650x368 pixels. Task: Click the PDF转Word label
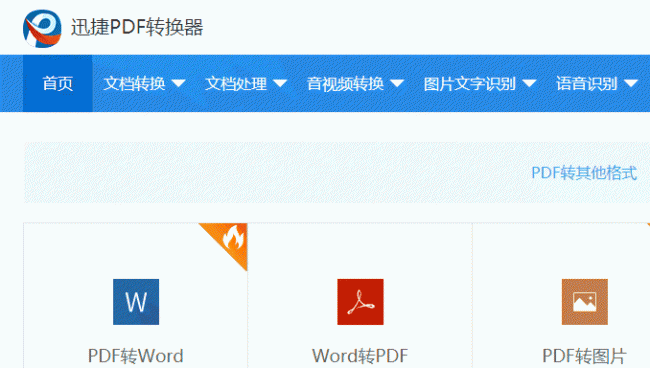[x=136, y=356]
